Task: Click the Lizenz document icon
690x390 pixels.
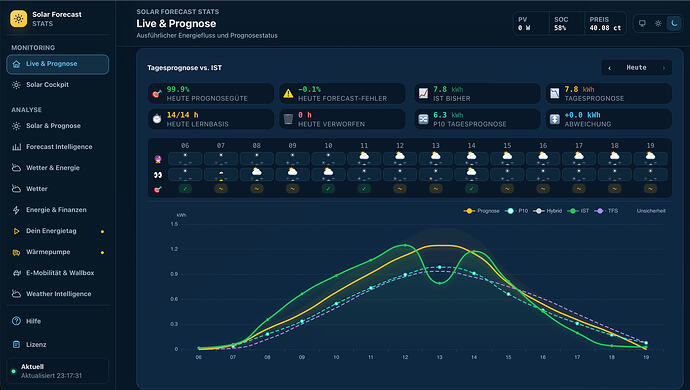Action: [x=16, y=345]
